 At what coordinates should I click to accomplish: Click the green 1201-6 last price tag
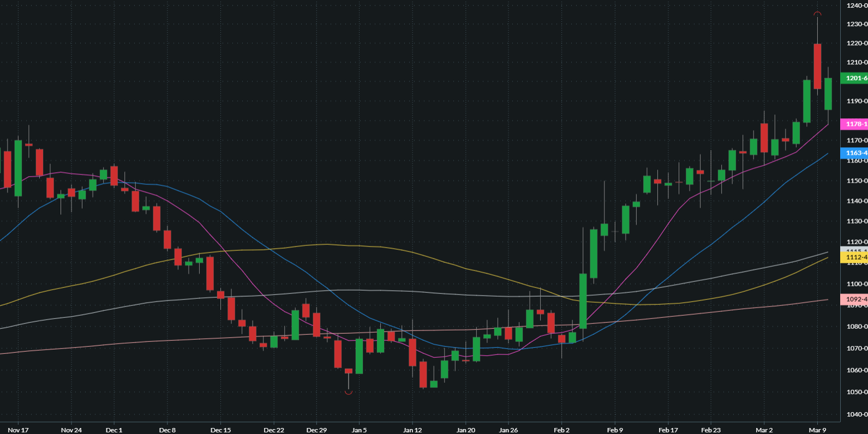click(x=854, y=78)
